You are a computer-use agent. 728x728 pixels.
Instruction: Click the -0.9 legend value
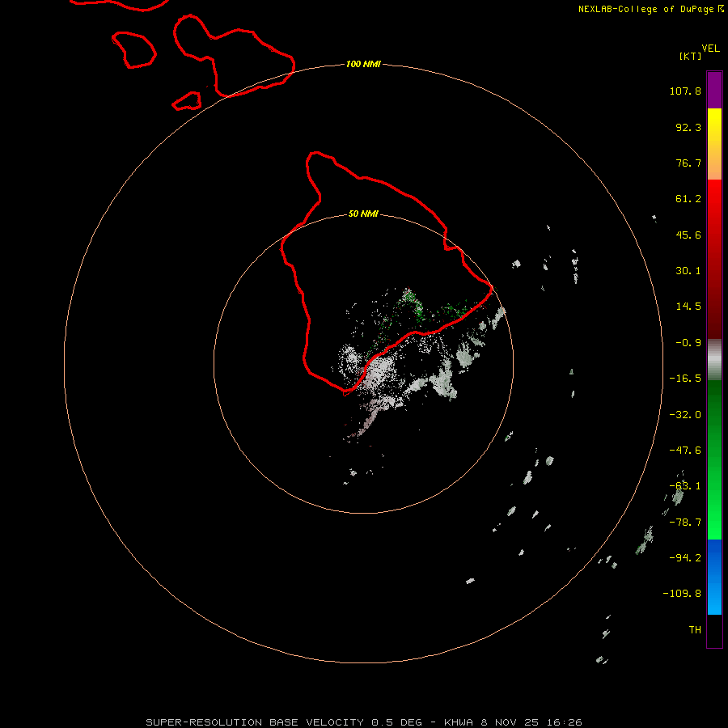click(688, 343)
